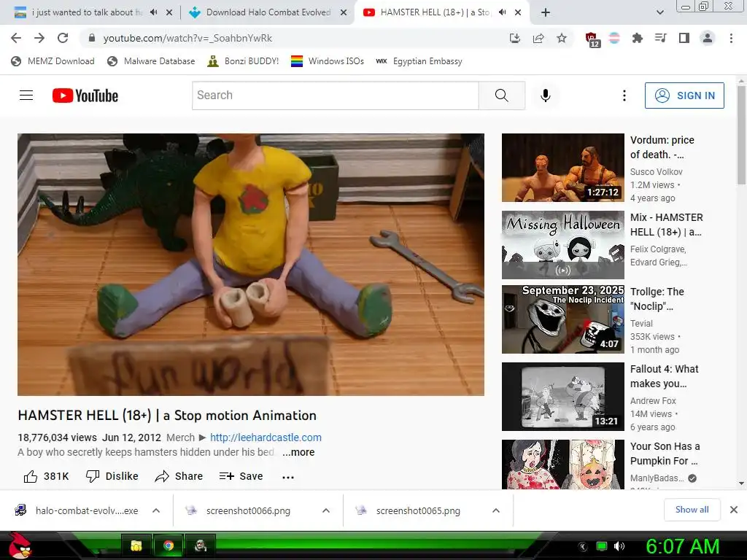Open the green network tray icon

tap(602, 545)
